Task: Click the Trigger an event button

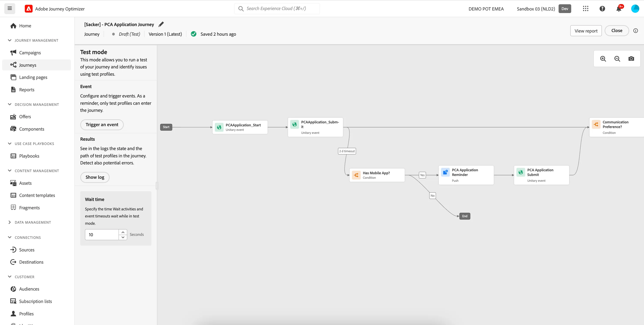Action: (102, 125)
